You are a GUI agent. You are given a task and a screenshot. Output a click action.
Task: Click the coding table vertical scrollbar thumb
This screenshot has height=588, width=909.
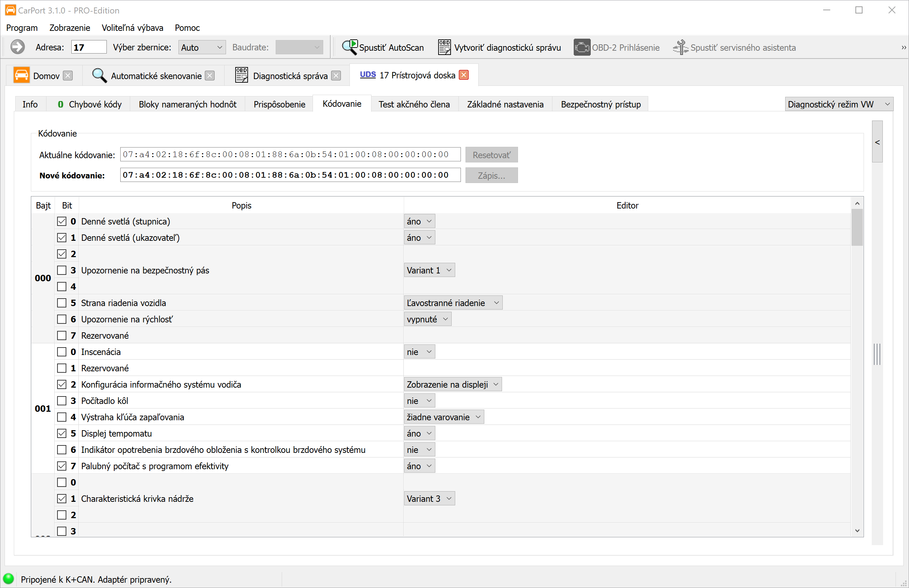[857, 228]
